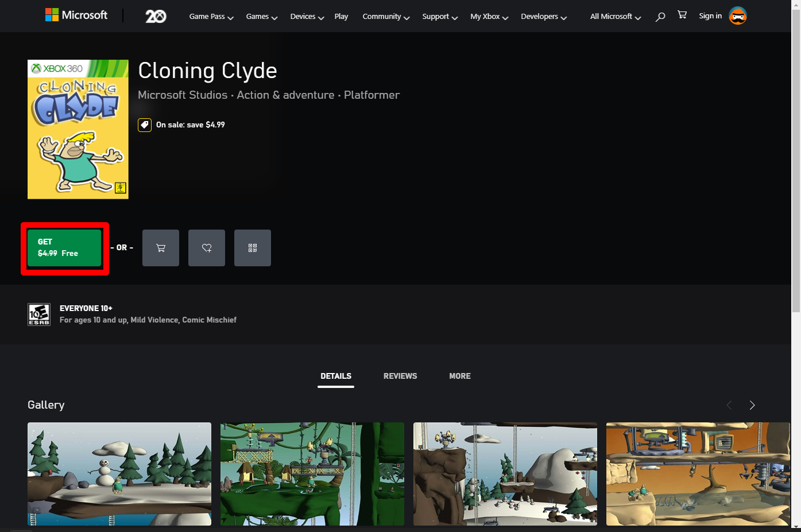The height and width of the screenshot is (532, 801).
Task: Open the Action & adventure category
Action: tap(285, 95)
